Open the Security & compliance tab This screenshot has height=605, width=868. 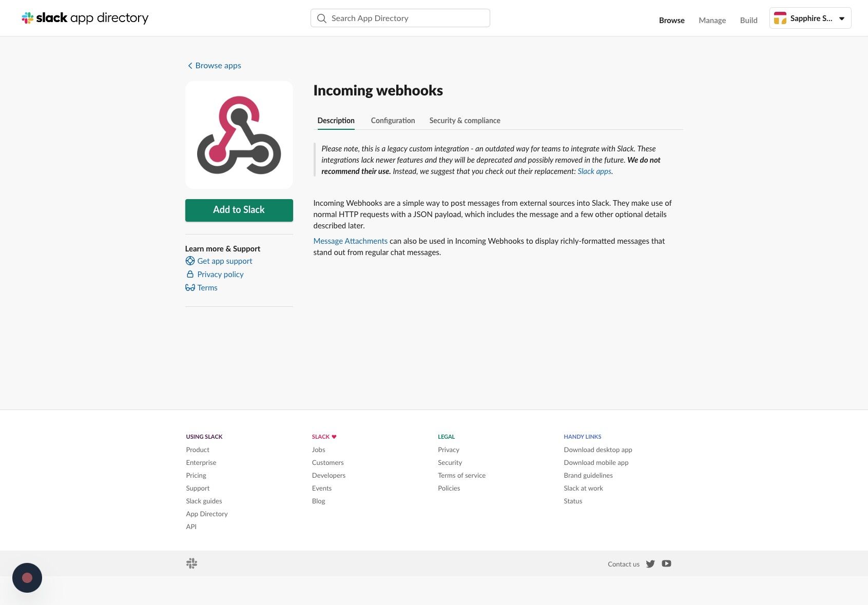(x=465, y=121)
